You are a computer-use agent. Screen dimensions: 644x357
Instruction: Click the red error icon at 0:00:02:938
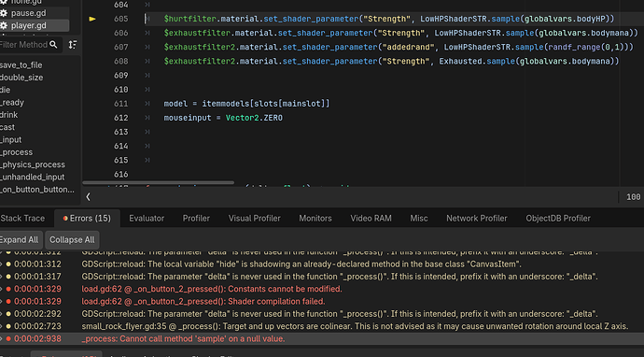pos(8,339)
